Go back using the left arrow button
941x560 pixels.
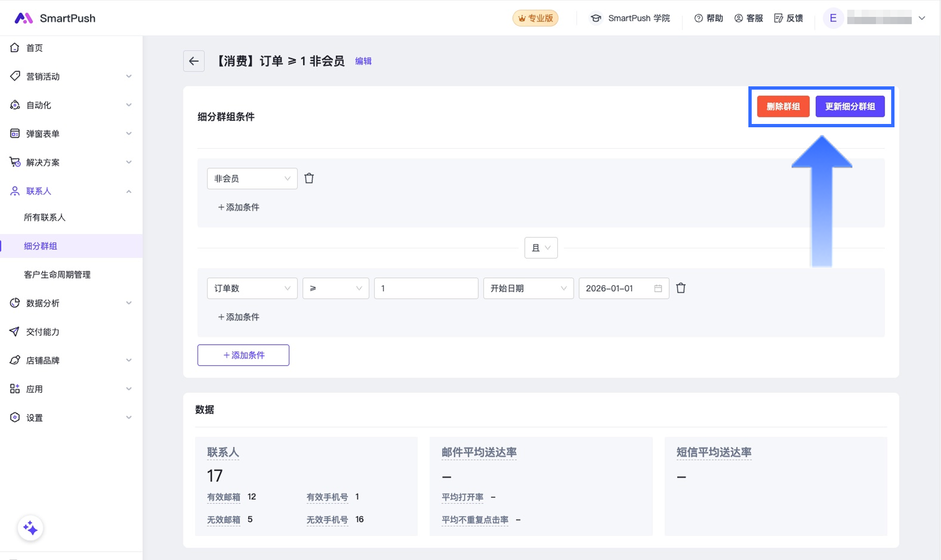(x=194, y=61)
